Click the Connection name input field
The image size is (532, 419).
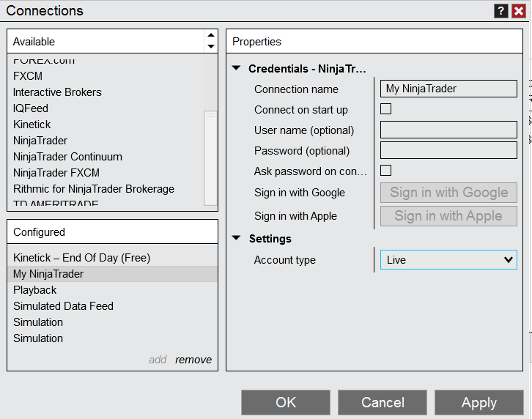448,89
